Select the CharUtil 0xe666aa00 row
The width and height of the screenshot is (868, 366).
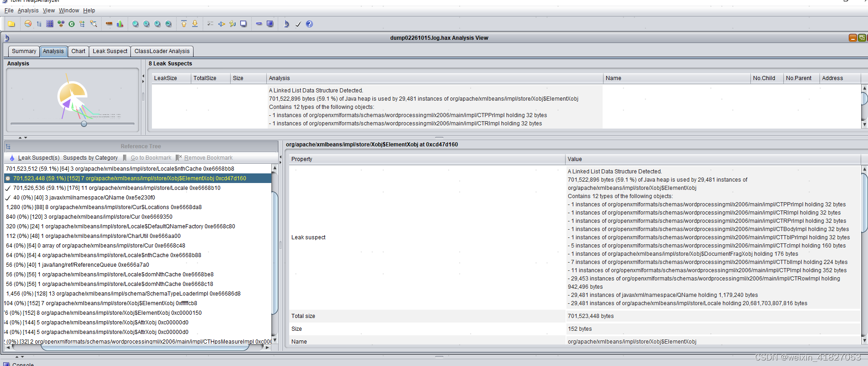click(x=138, y=236)
